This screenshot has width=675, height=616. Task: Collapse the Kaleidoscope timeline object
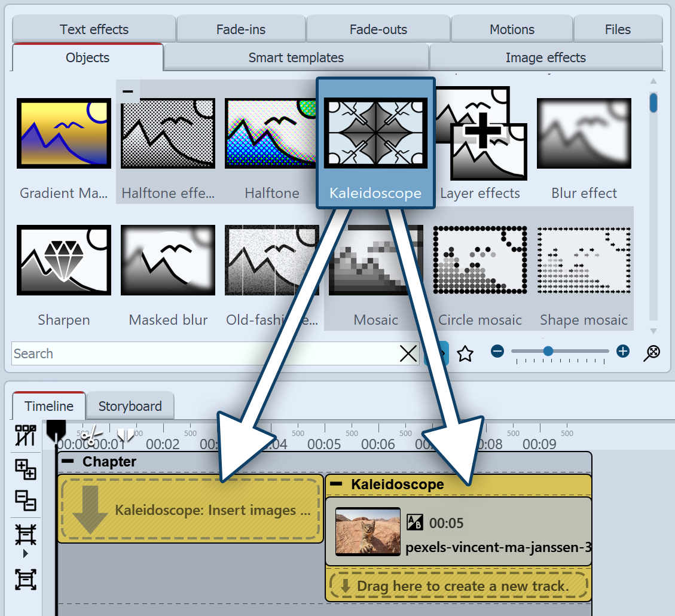pyautogui.click(x=337, y=484)
